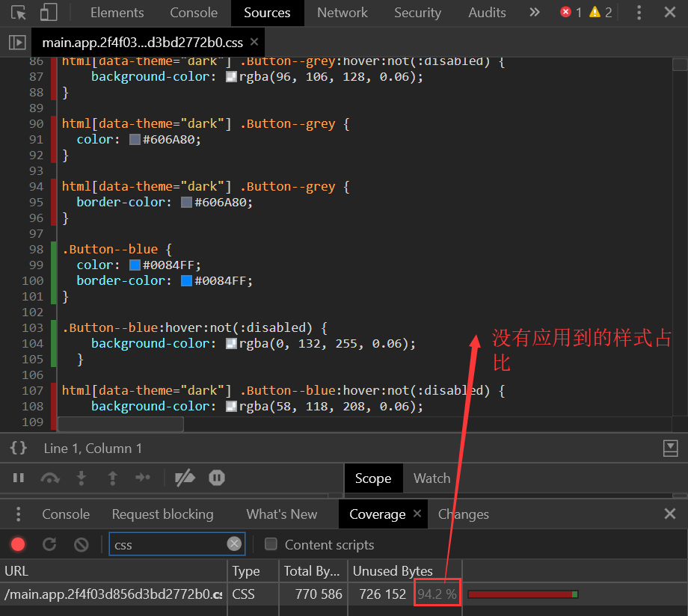The width and height of the screenshot is (688, 616).
Task: Sort coverage by Total Bytes column
Action: tap(313, 571)
